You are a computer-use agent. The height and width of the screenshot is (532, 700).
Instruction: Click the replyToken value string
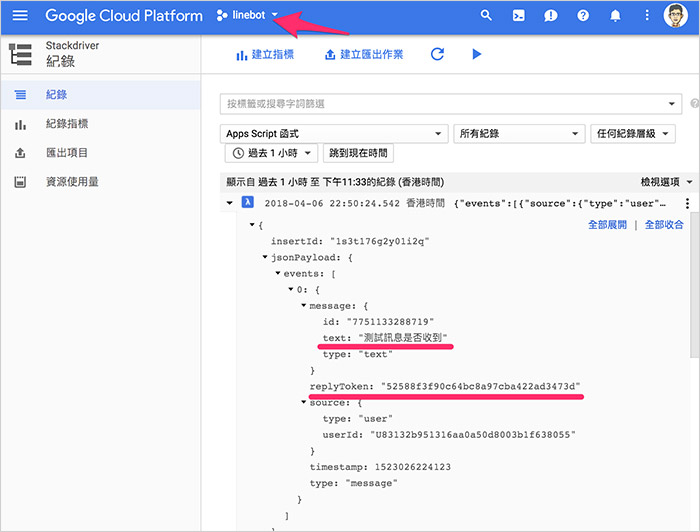[481, 387]
